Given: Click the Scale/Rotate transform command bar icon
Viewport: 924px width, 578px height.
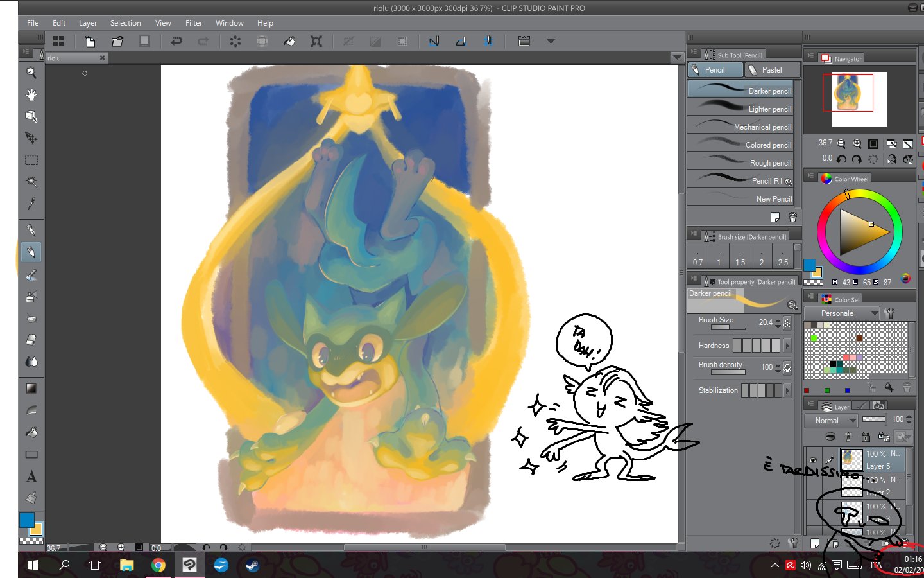Looking at the screenshot, I should (x=316, y=41).
